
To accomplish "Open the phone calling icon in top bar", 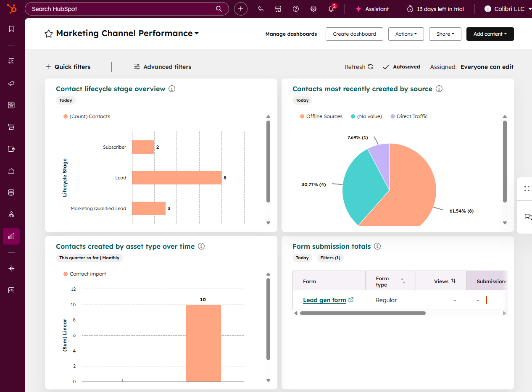I will click(x=261, y=8).
